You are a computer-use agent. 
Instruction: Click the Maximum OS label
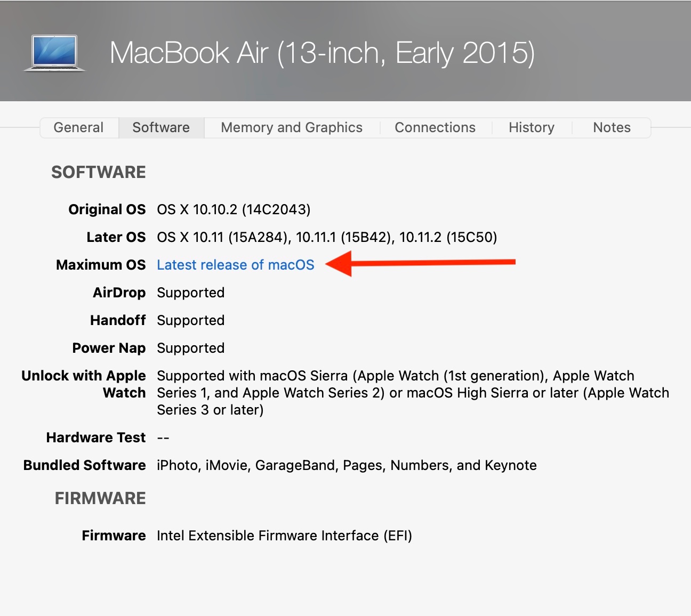pyautogui.click(x=101, y=265)
